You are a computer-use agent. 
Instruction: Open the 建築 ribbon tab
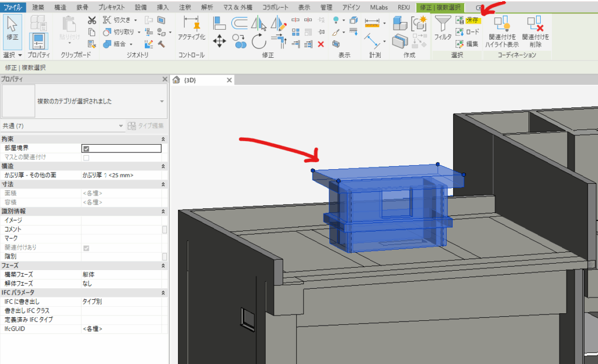pos(38,7)
